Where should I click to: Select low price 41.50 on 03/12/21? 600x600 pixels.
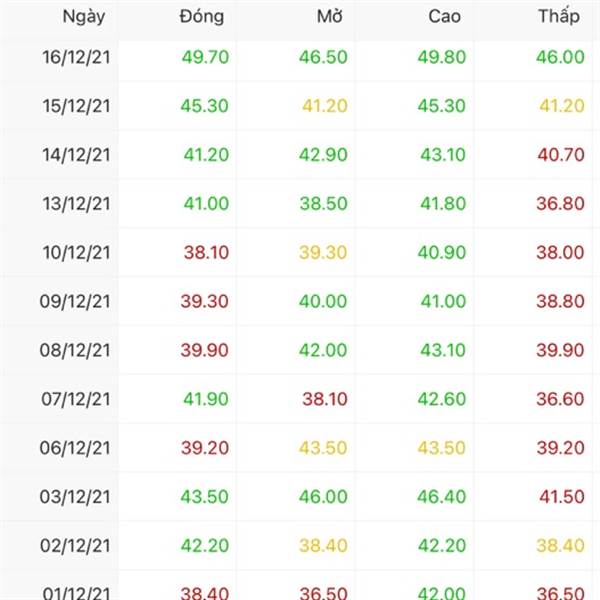[x=562, y=497]
